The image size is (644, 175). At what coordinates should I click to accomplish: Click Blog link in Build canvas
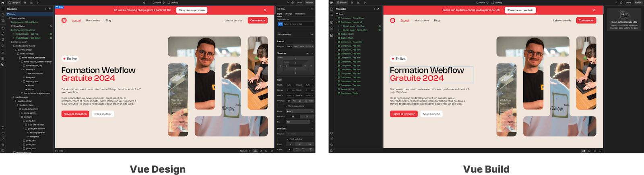[x=437, y=20]
